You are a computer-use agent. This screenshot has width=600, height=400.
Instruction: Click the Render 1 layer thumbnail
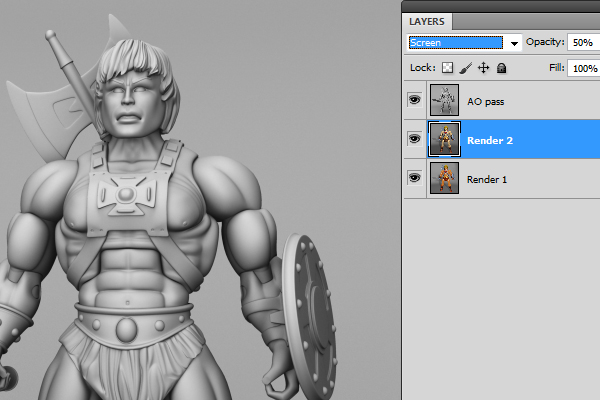point(444,179)
